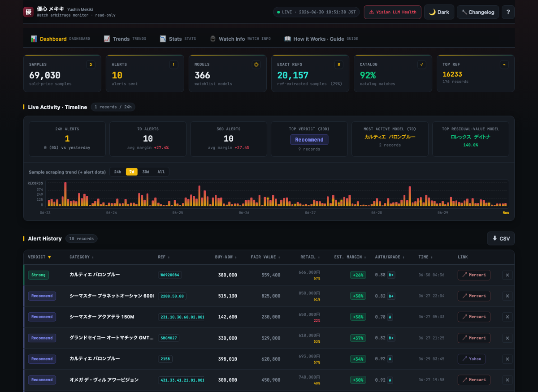
Task: Dismiss the ref 2158 alert row
Action: pyautogui.click(x=508, y=359)
